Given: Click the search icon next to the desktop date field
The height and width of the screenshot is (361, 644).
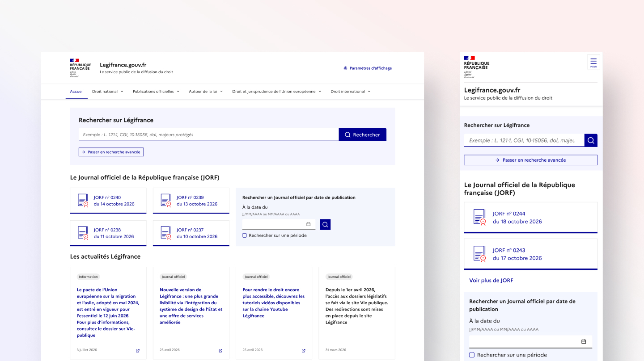Looking at the screenshot, I should (325, 224).
